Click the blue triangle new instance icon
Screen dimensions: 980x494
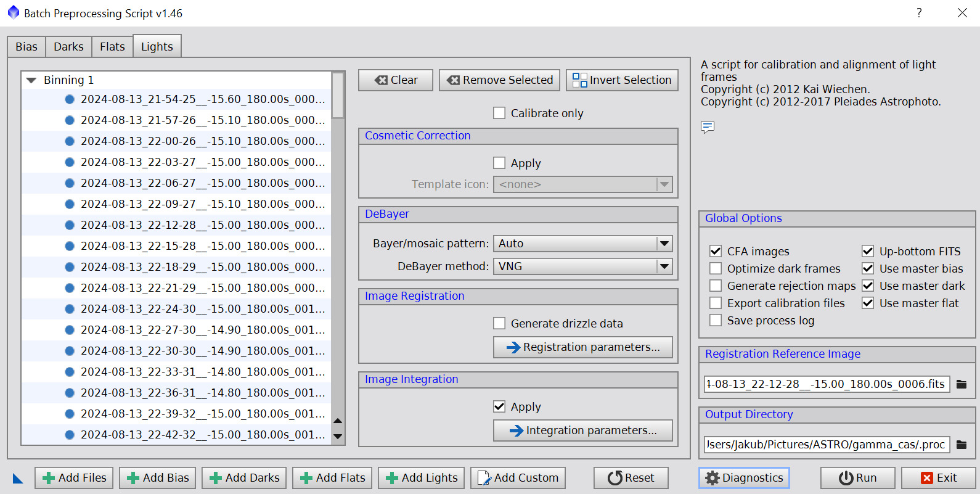pyautogui.click(x=18, y=478)
